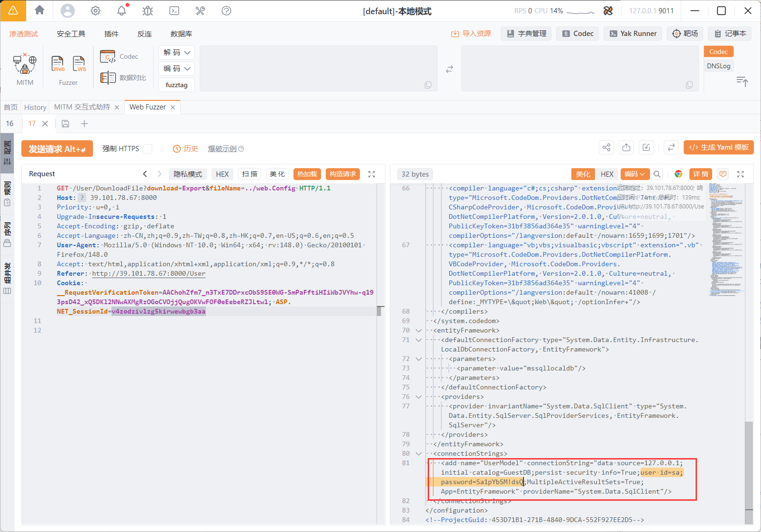
Task: Close the MITM 交互式劫持 tab
Action: coord(117,108)
